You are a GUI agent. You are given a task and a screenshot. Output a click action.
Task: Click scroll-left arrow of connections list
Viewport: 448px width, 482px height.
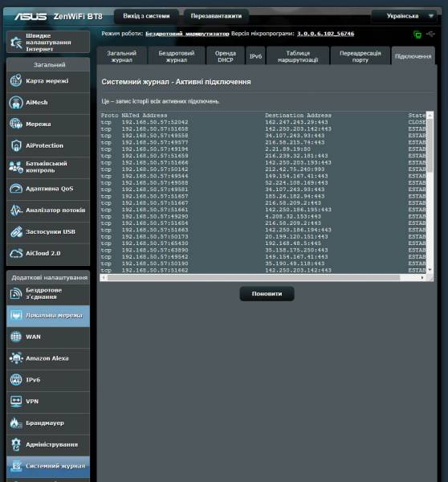click(x=104, y=278)
